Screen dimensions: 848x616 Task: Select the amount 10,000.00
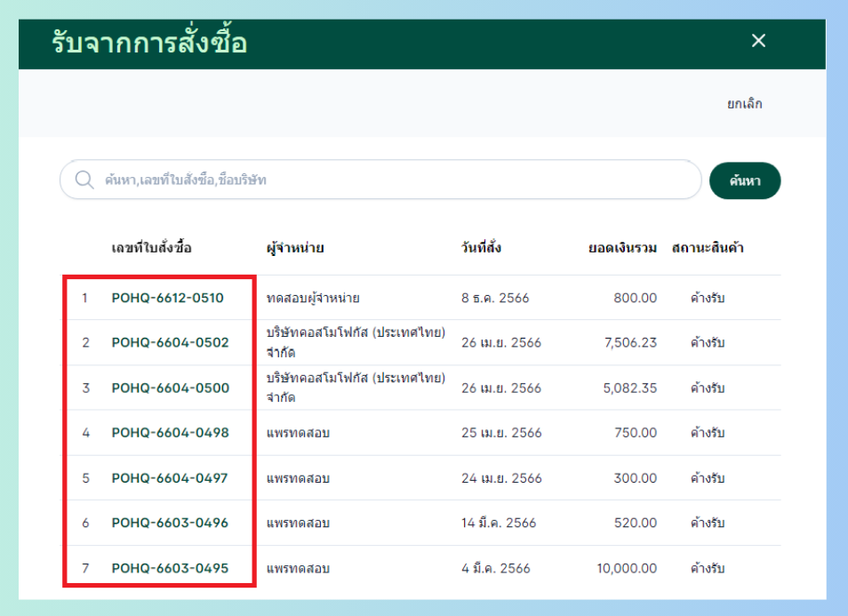(x=627, y=568)
